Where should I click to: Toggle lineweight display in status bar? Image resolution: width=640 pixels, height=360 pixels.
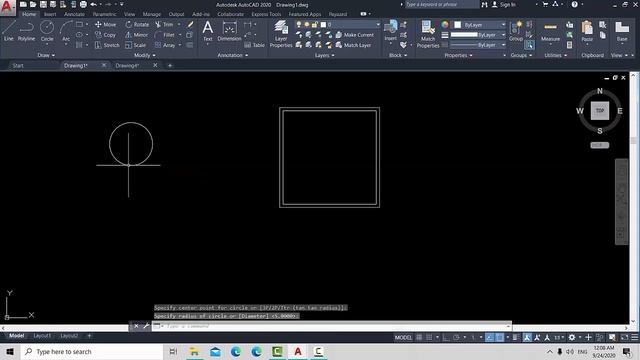coord(516,337)
